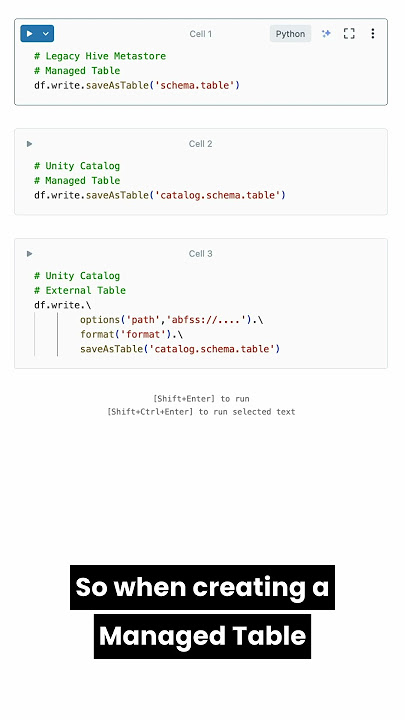Change the Python language selector for Cell 1

(x=290, y=34)
